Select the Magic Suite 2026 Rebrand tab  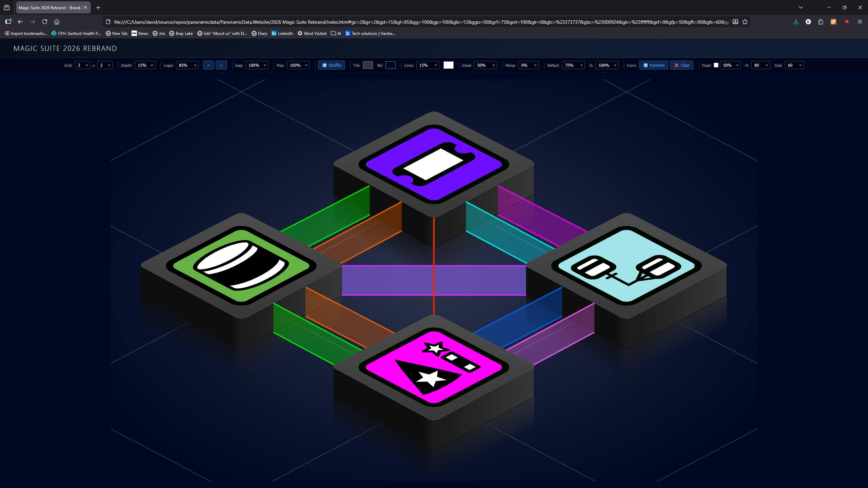50,7
